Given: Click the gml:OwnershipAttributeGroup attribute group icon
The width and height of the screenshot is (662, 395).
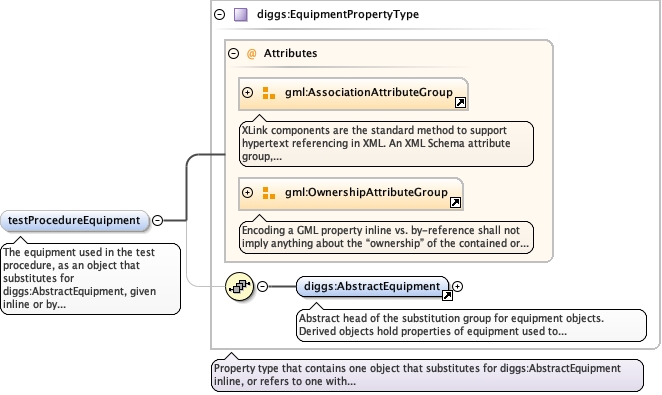Looking at the screenshot, I should 269,193.
